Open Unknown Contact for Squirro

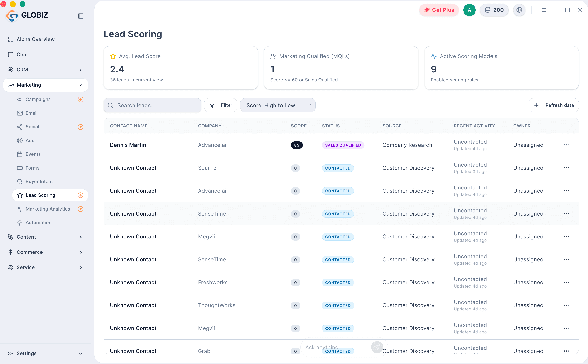coord(133,168)
